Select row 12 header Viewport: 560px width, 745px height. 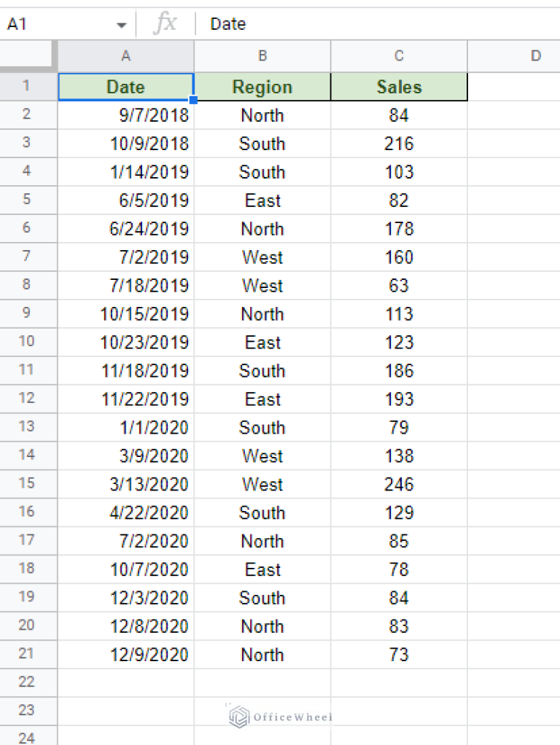[x=28, y=399]
